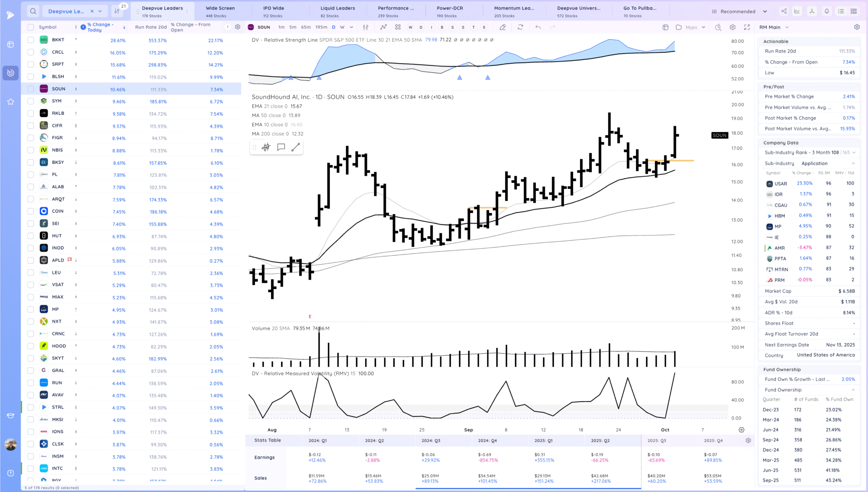Click the USAR symbol in Sub-Industry list
This screenshot has height=492, width=868.
(781, 184)
